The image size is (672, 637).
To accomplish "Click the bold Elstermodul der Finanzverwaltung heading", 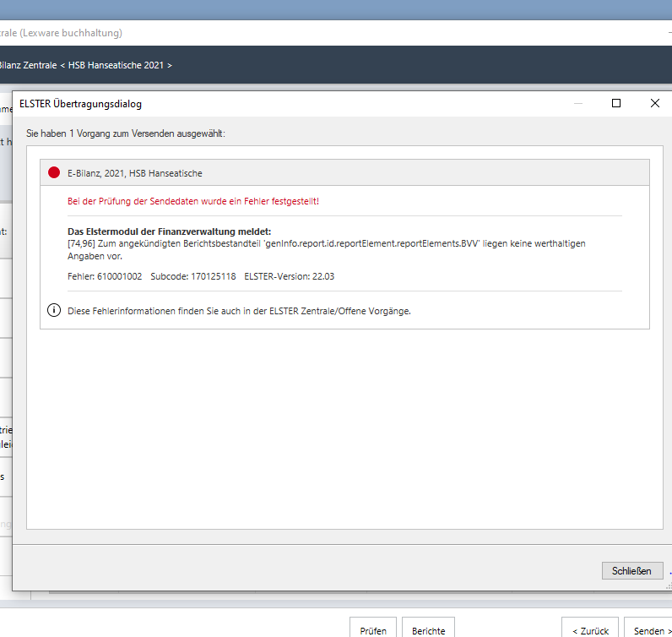I will pos(175,232).
